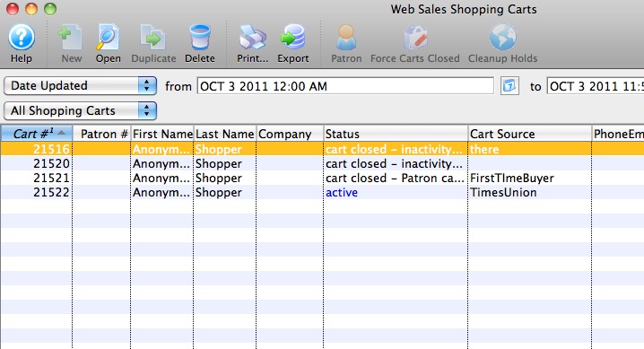Click the cart closed – Patron ca... status
Viewport: 644px width, 349px height.
(395, 179)
